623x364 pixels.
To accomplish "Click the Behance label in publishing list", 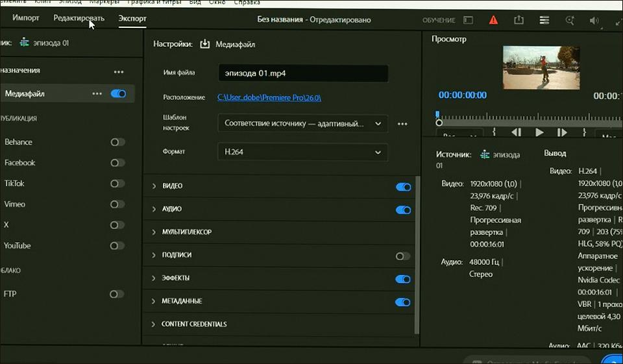I will point(18,142).
